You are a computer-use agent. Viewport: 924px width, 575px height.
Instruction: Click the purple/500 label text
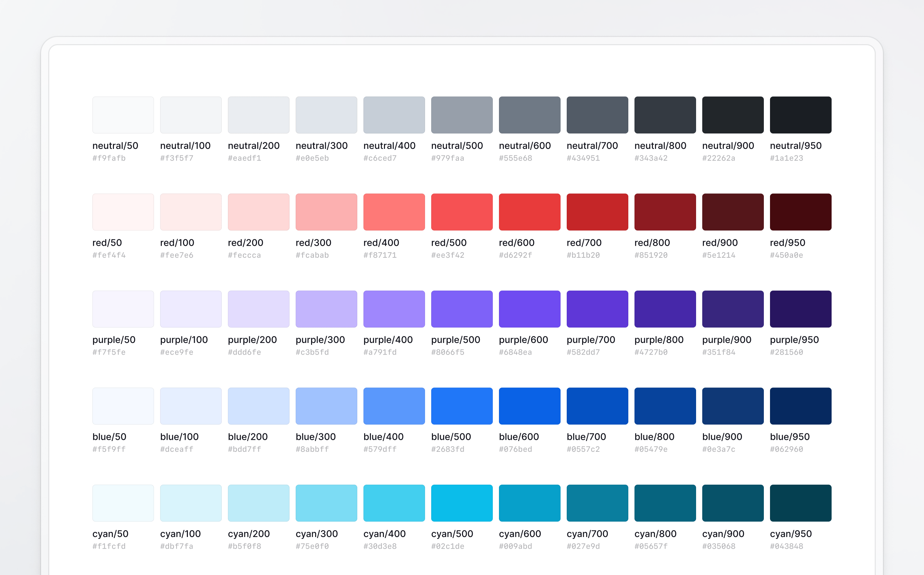pos(456,340)
